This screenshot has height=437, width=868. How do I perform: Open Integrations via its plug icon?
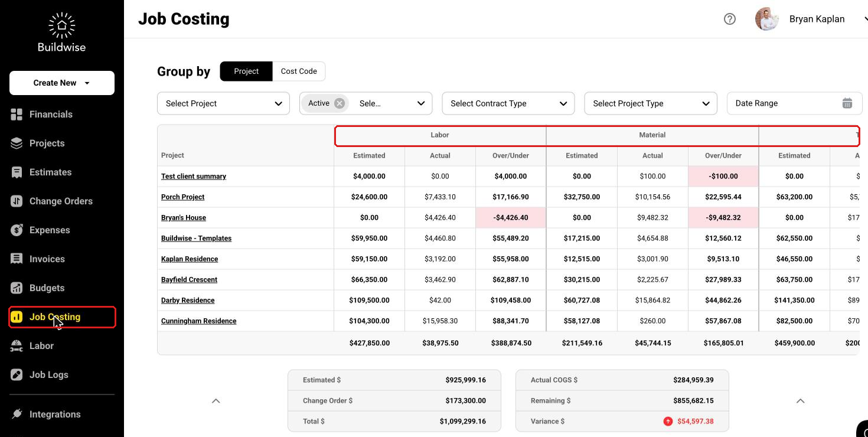17,415
